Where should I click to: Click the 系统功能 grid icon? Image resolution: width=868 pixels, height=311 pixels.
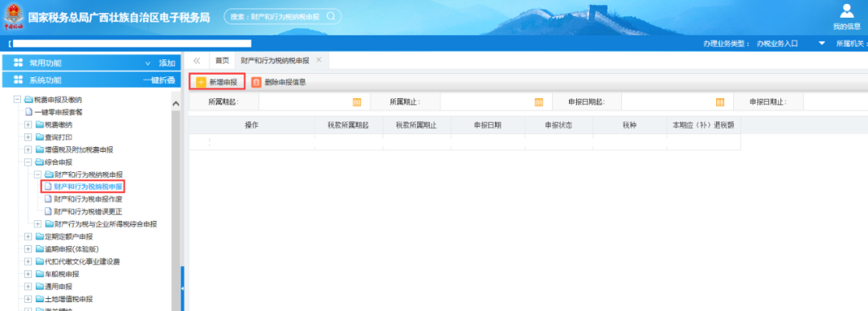pyautogui.click(x=18, y=80)
